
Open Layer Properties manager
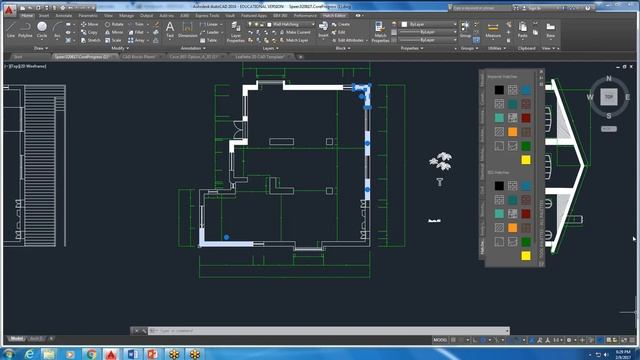[x=235, y=32]
